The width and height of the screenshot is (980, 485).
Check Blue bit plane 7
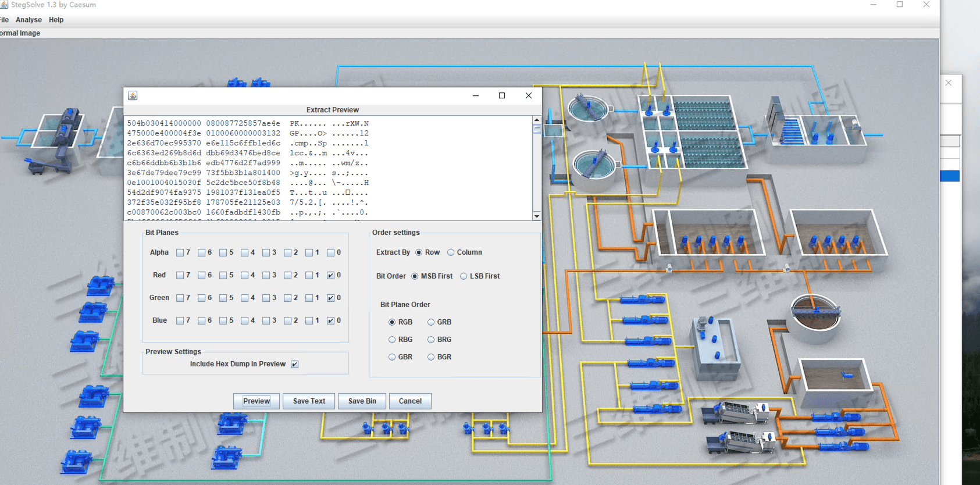(180, 320)
